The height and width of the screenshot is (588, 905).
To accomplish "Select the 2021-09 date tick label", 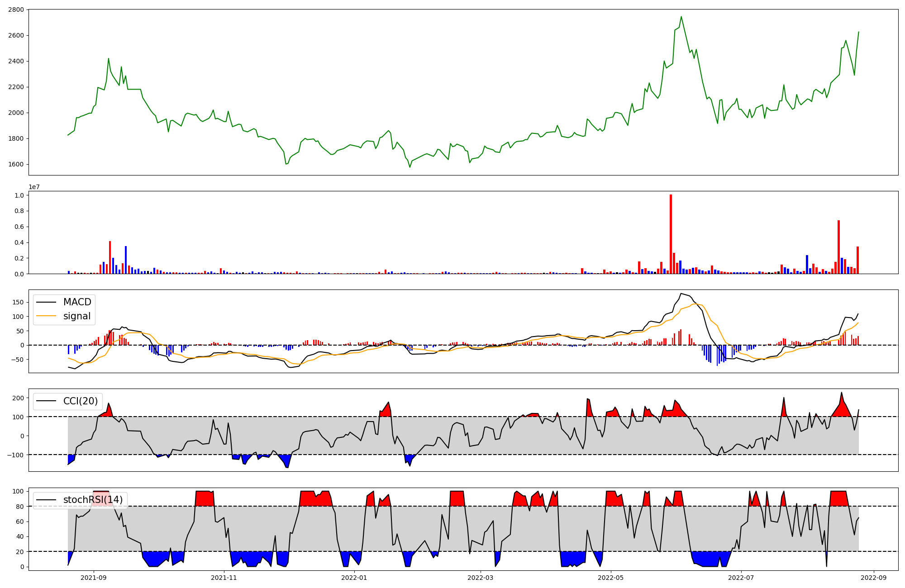I will tap(94, 577).
